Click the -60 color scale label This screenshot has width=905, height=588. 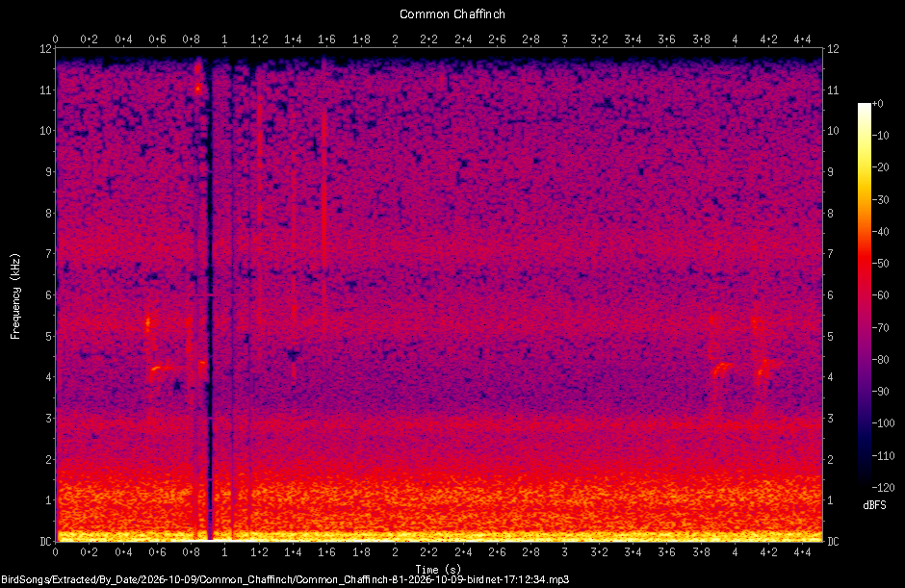tap(880, 295)
